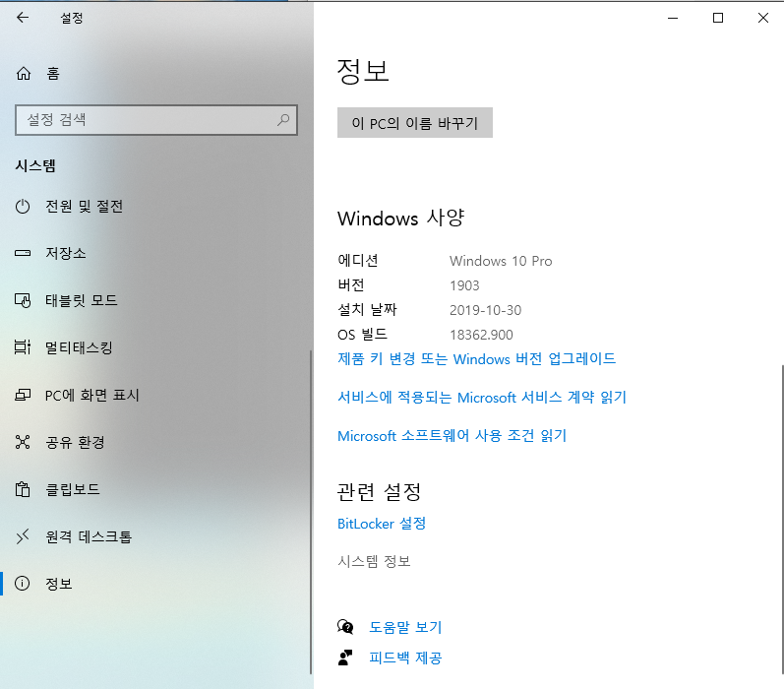Open the 홈 home icon
784x689 pixels.
24,74
